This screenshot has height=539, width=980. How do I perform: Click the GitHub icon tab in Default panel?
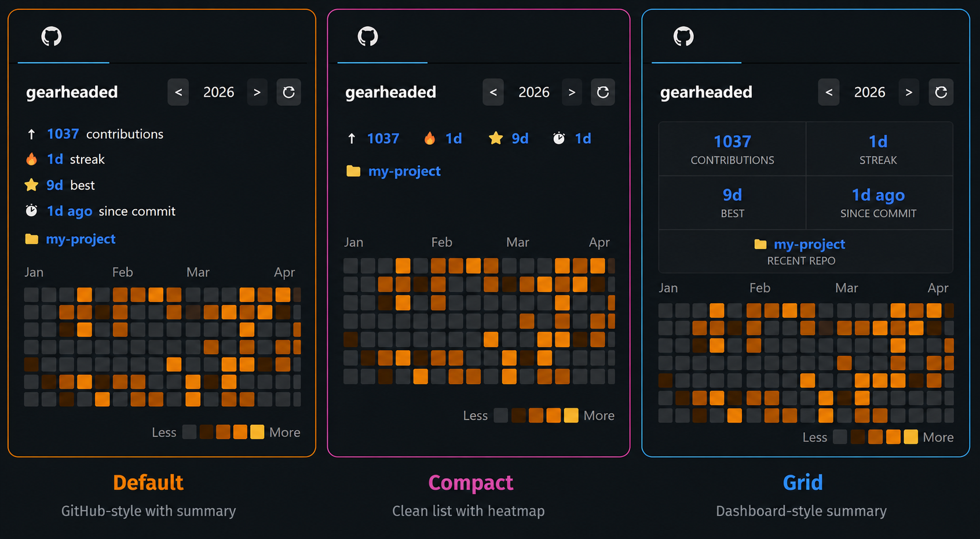click(x=52, y=37)
